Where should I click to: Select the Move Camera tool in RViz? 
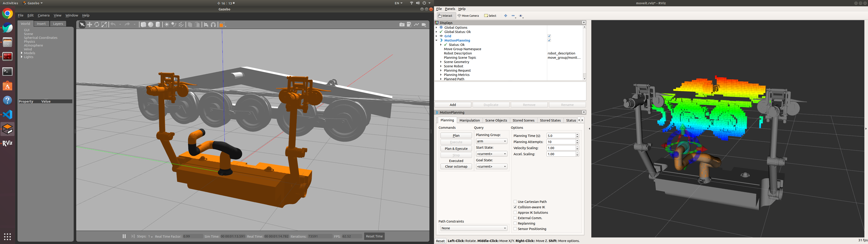tap(468, 16)
